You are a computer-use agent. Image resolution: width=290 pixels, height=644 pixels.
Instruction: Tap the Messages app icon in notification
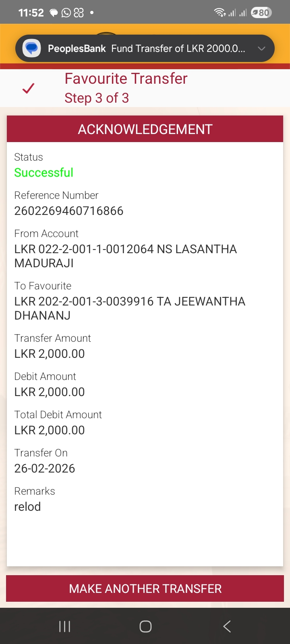click(x=31, y=49)
